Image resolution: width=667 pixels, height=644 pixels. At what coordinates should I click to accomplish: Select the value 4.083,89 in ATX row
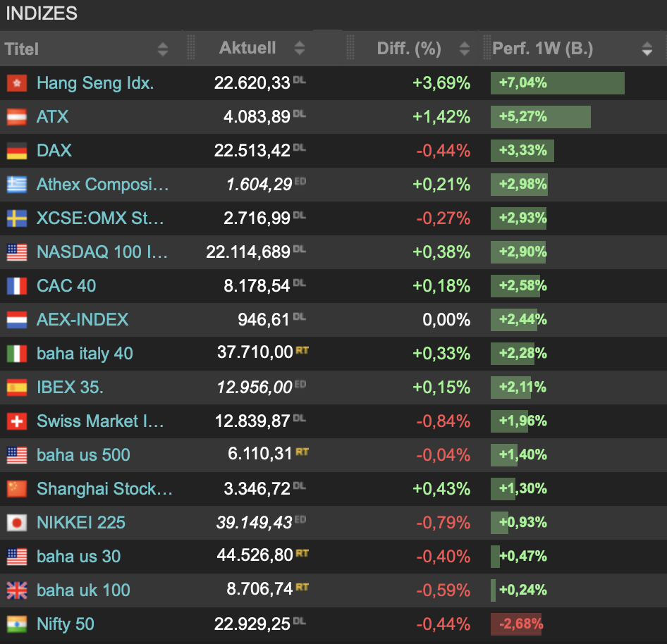click(x=257, y=116)
